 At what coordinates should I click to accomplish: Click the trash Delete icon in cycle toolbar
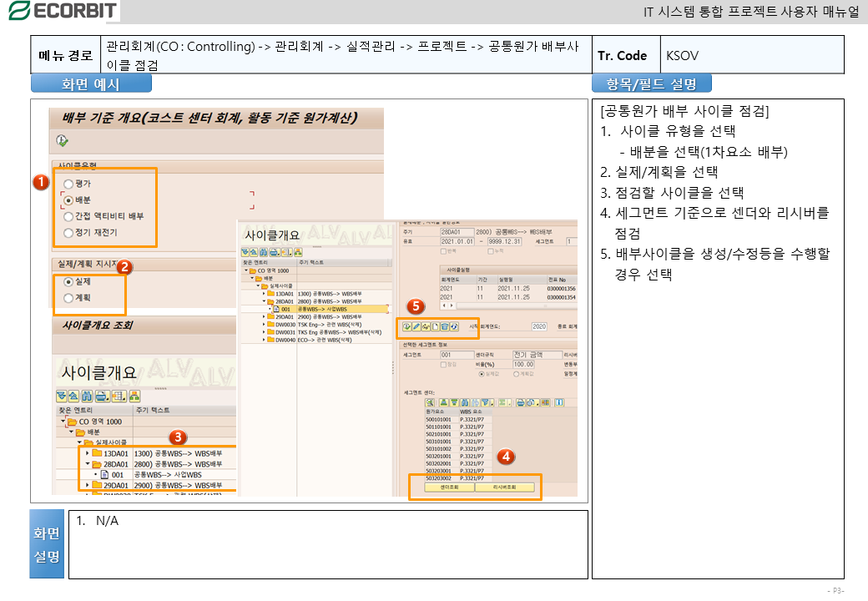pos(444,326)
